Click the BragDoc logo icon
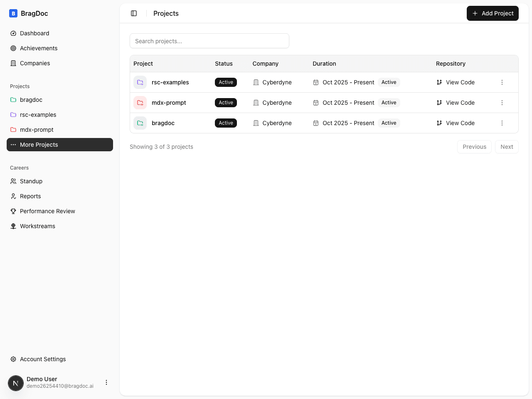Screen dimensions: 532x399 click(x=12, y=13)
